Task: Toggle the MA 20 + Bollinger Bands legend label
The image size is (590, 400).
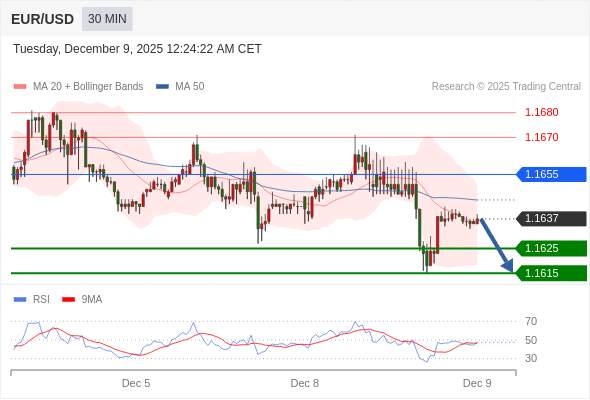Action: point(88,87)
